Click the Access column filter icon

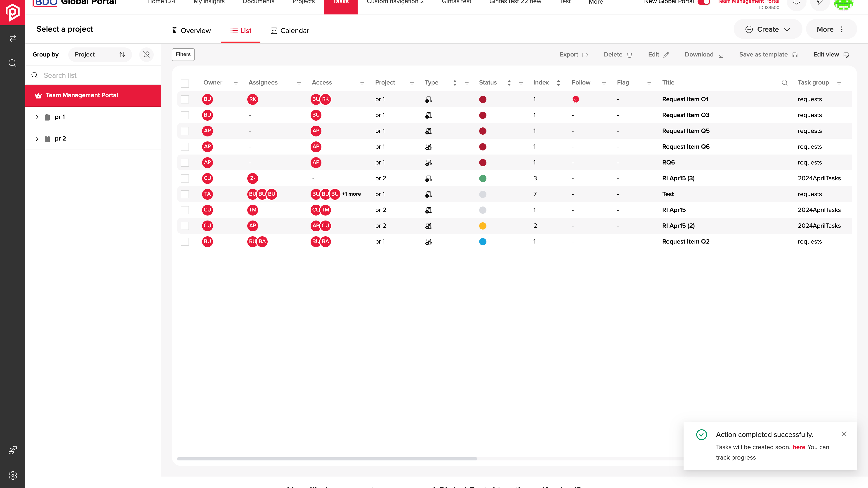[362, 82]
